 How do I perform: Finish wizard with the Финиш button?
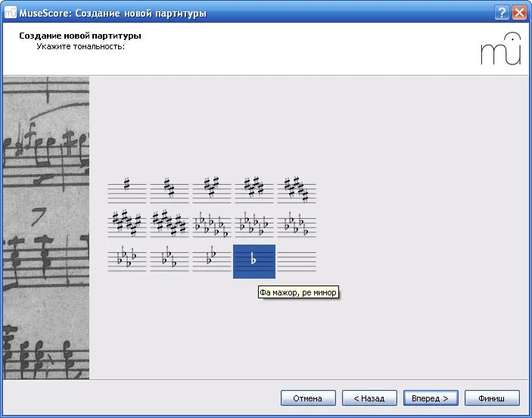[x=492, y=398]
